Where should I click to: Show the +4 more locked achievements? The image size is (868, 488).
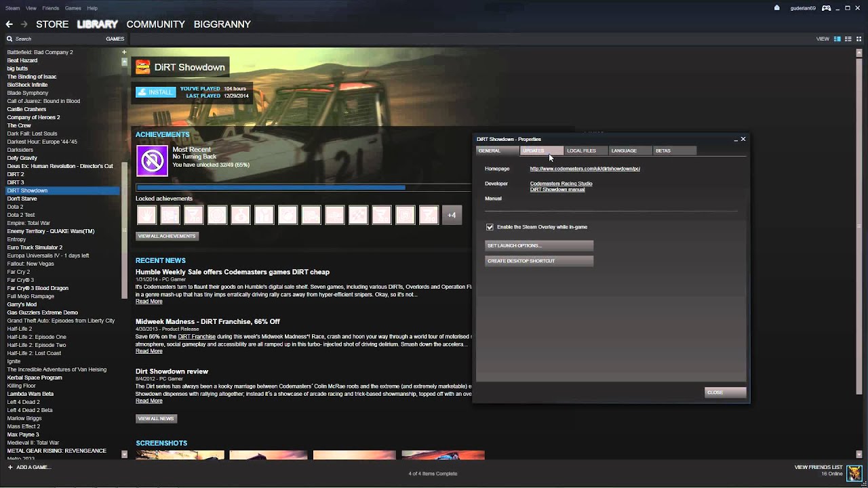coord(452,216)
